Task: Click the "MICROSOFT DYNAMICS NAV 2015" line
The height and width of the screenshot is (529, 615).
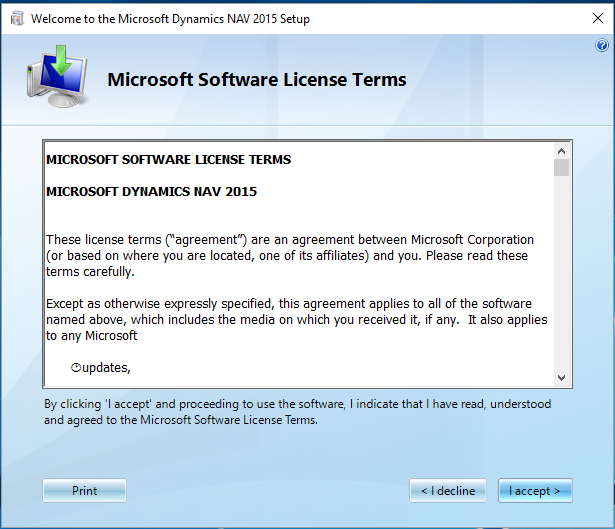Action: tap(151, 192)
